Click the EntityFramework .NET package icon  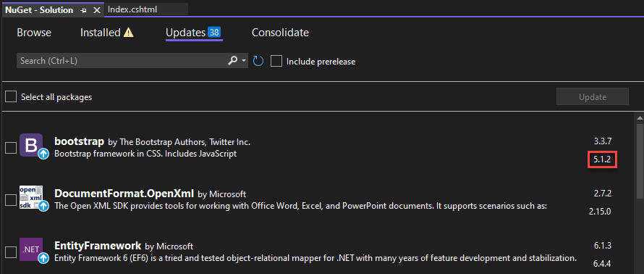click(x=31, y=249)
